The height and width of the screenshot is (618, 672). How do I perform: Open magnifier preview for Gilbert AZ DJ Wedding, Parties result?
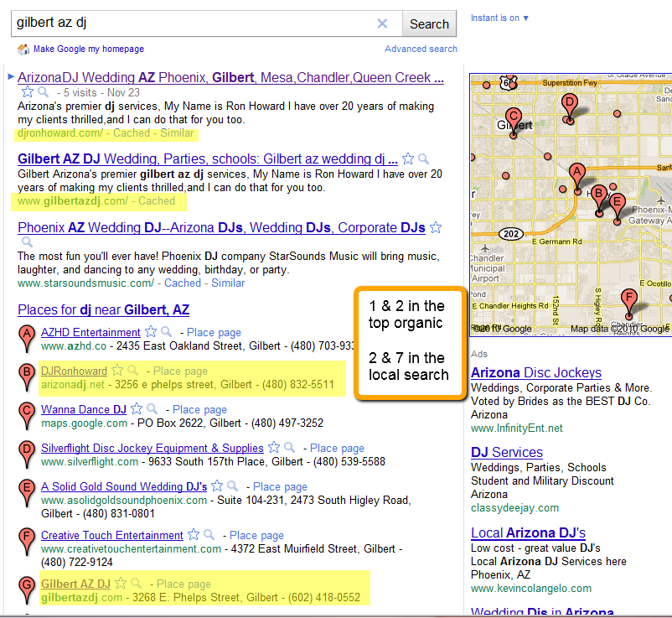(423, 159)
